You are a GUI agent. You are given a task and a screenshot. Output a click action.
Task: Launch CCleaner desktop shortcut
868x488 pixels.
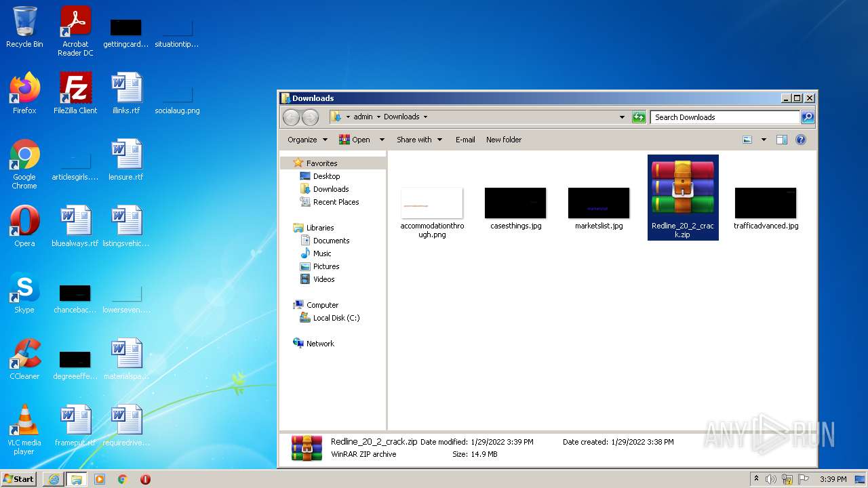24,359
